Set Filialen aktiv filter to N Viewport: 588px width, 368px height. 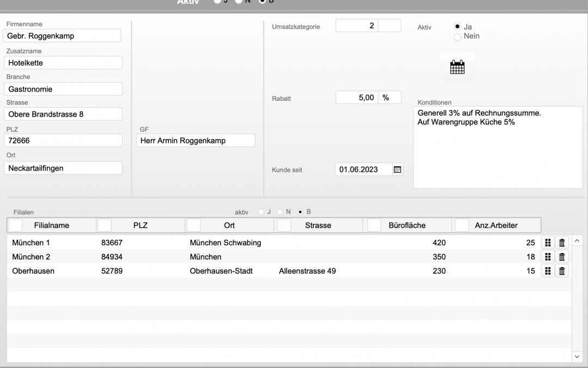(280, 212)
